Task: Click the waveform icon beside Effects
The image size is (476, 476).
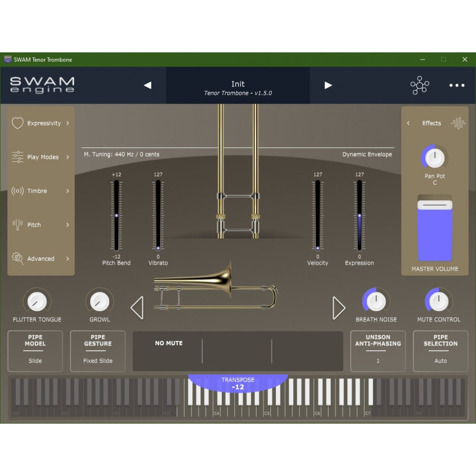Action: tap(457, 123)
